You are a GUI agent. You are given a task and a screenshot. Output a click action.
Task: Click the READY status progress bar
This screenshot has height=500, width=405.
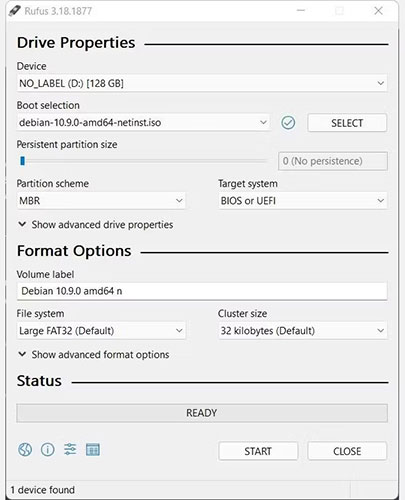202,413
